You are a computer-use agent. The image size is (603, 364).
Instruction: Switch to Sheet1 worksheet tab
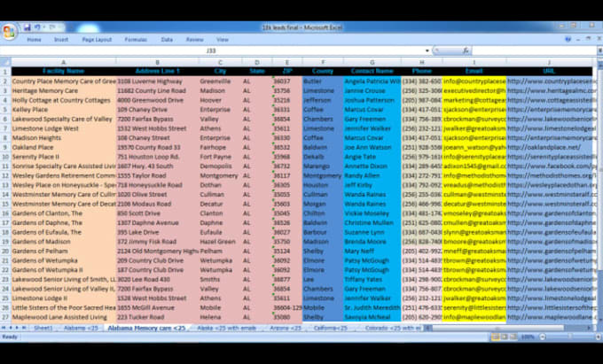coord(43,328)
